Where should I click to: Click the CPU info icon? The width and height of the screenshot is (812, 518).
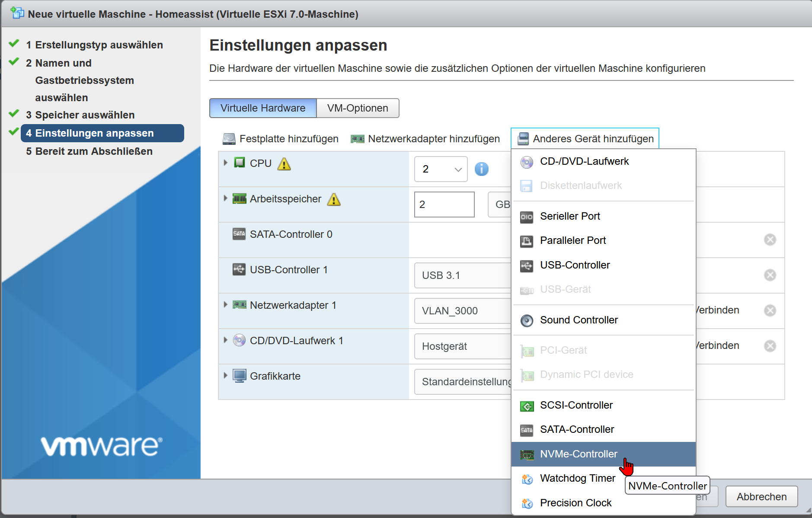tap(481, 169)
